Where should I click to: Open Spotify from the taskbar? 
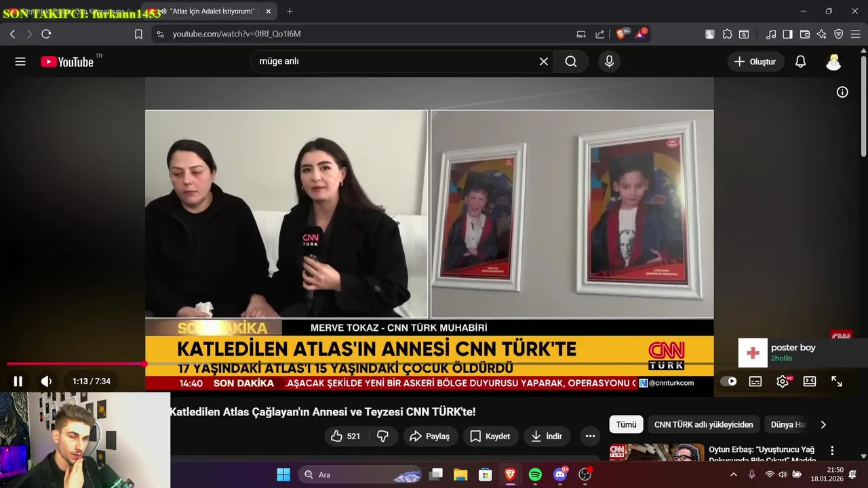(535, 474)
